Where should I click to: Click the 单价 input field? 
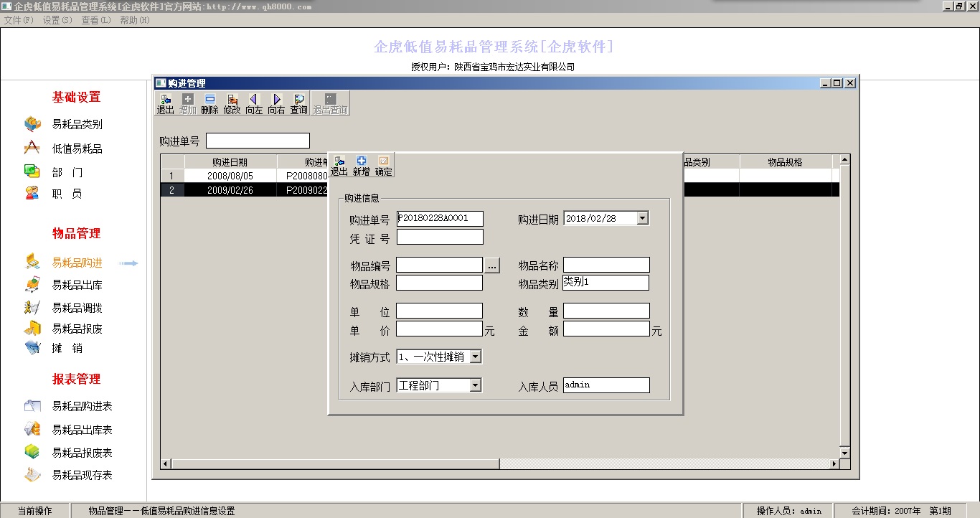pyautogui.click(x=439, y=329)
